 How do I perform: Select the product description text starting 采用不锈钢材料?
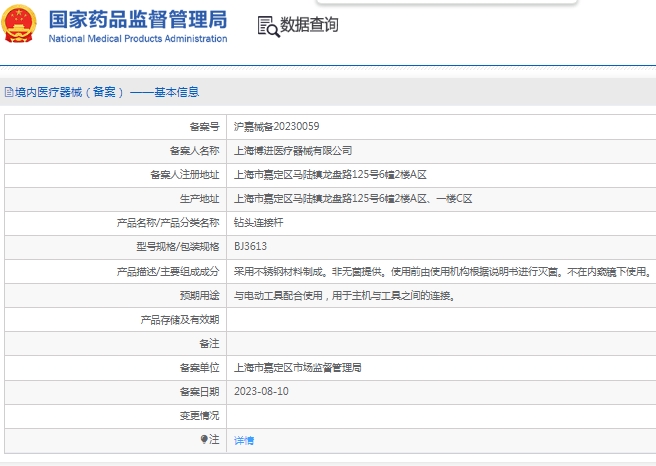[x=442, y=272]
